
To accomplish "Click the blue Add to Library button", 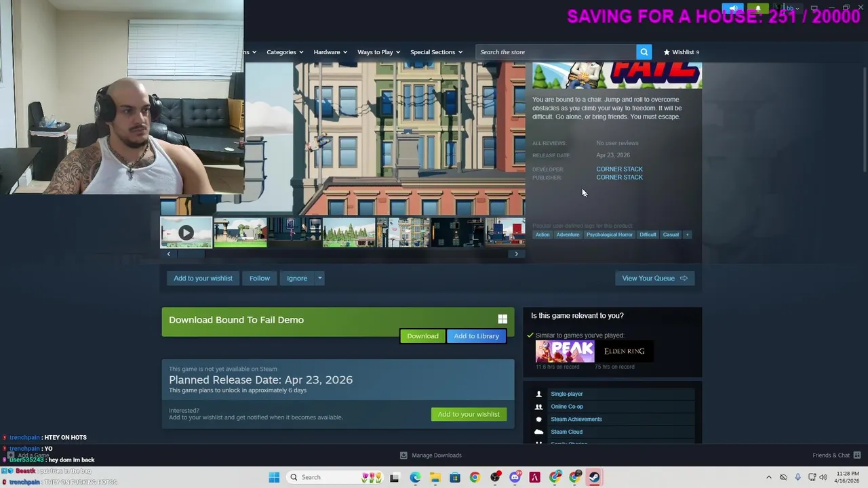I will point(476,336).
